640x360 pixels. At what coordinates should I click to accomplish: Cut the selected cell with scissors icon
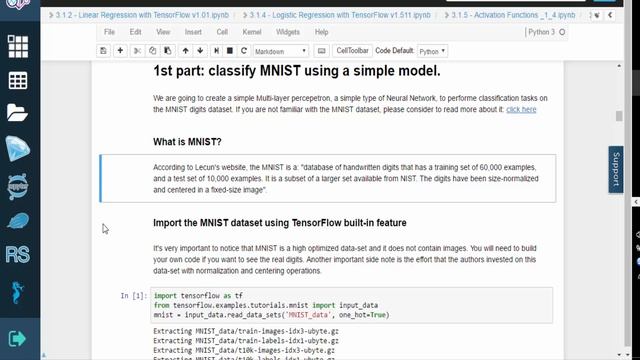pyautogui.click(x=137, y=51)
